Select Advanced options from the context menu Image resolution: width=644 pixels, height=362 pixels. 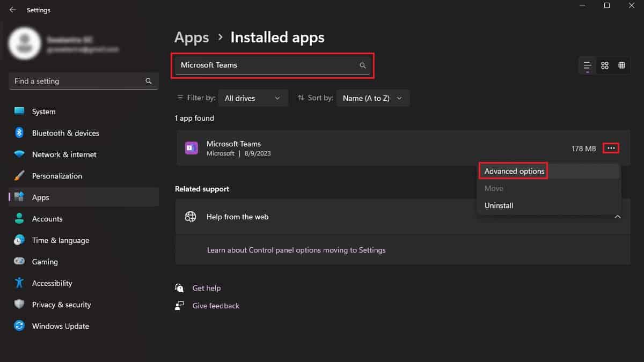pyautogui.click(x=513, y=171)
